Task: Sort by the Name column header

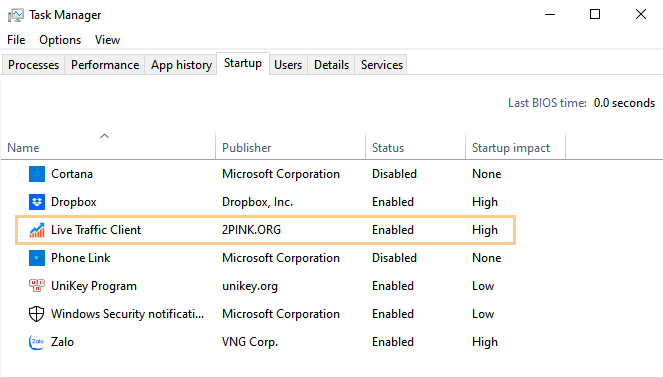Action: (23, 148)
